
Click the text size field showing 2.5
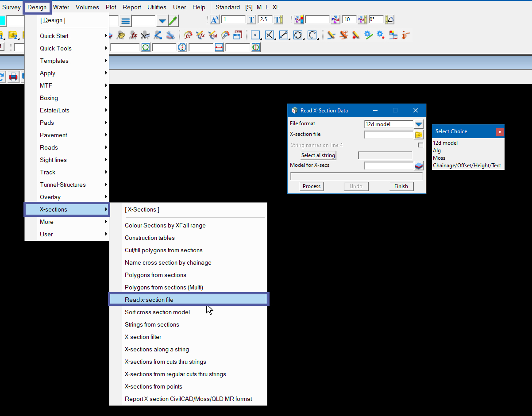point(265,19)
